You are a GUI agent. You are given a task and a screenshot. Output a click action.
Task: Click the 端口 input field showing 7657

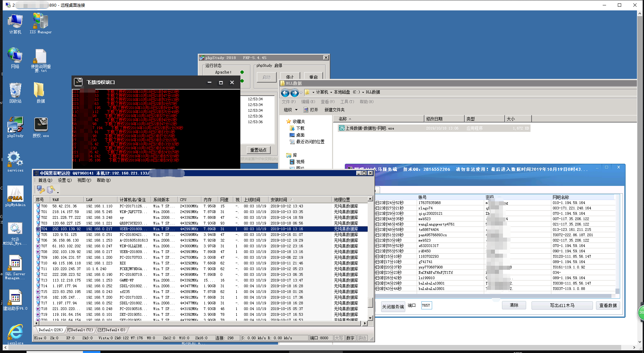[x=426, y=305]
